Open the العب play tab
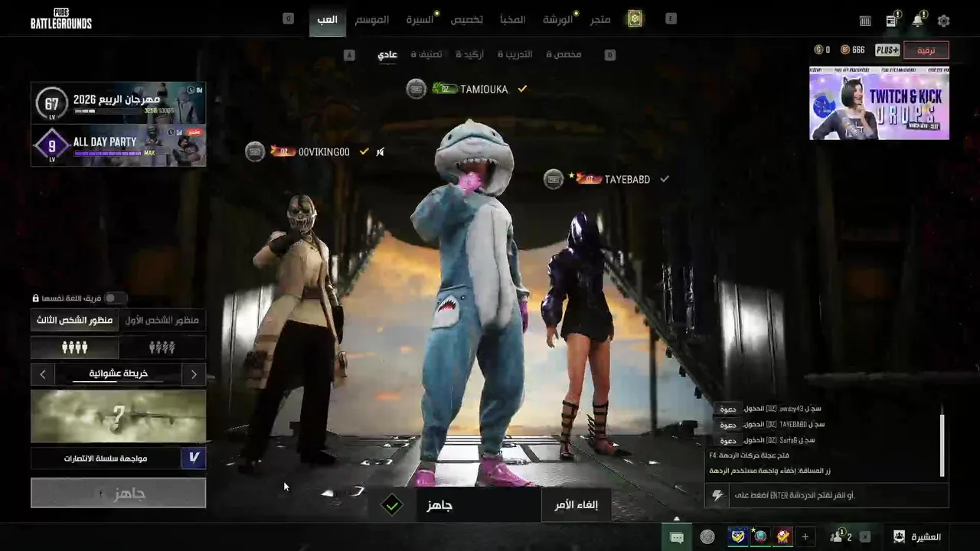 point(328,19)
